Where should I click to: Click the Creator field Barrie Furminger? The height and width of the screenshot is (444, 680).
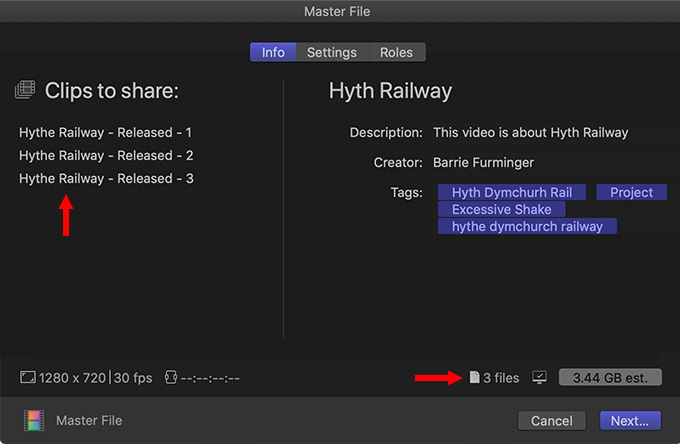[x=484, y=163]
